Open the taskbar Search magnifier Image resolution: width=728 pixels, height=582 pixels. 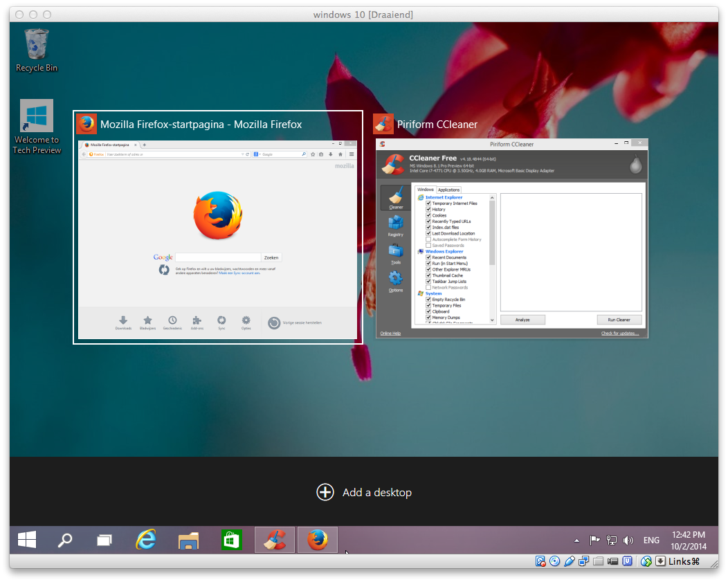point(65,540)
